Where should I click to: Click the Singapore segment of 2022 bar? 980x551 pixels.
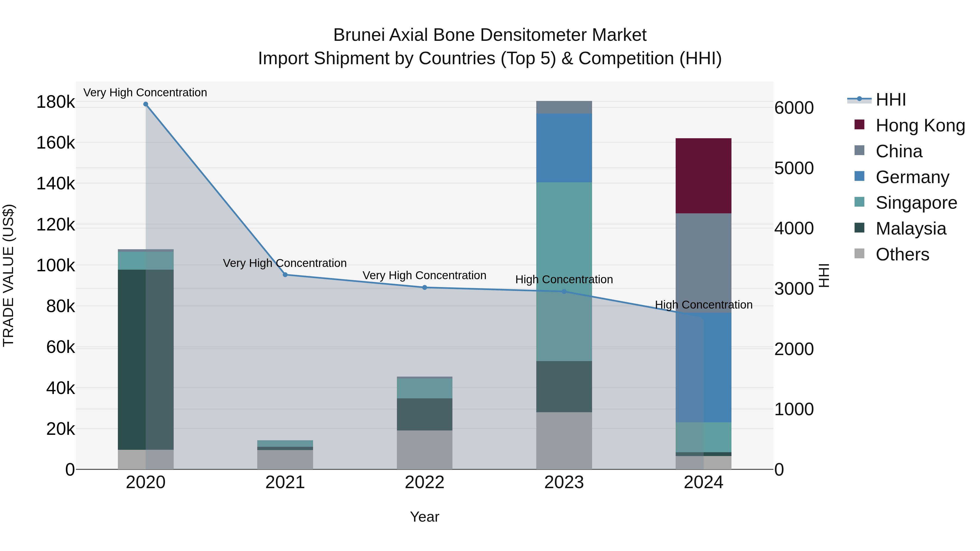pos(425,389)
